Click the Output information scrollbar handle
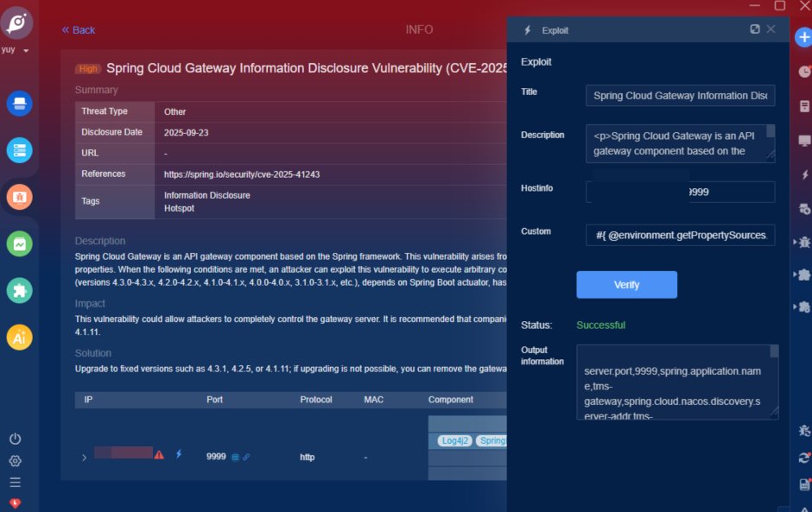 [x=774, y=351]
